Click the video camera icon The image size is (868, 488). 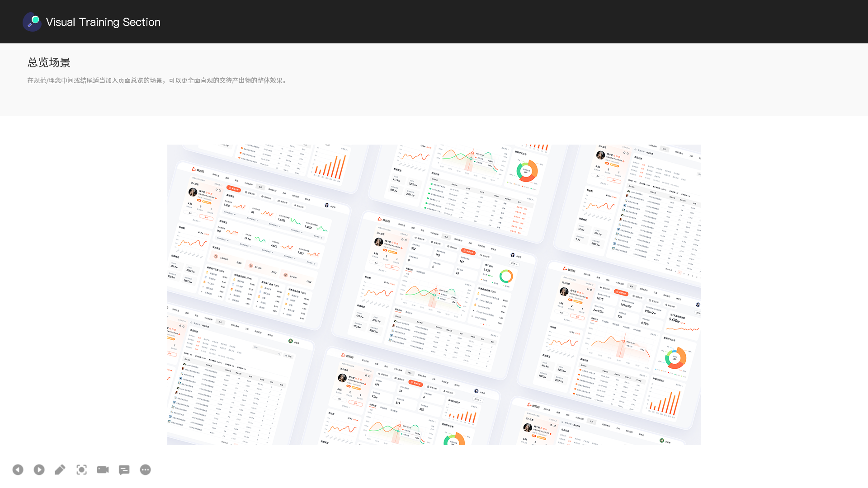103,470
